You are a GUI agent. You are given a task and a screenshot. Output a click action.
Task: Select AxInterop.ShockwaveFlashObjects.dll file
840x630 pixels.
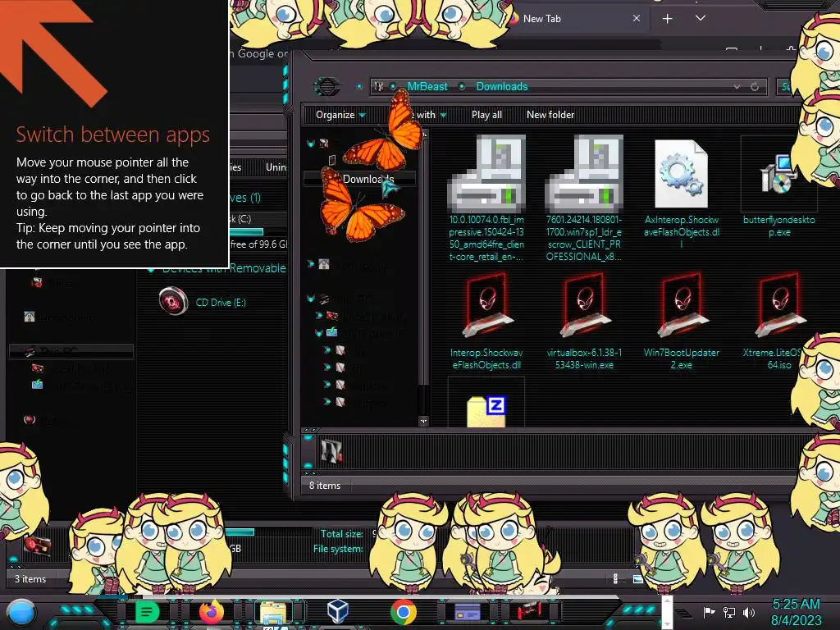[x=682, y=193]
